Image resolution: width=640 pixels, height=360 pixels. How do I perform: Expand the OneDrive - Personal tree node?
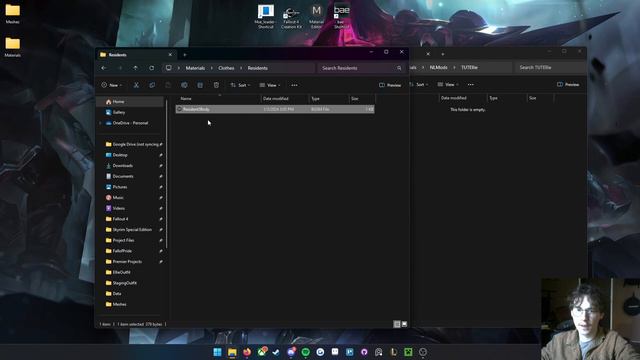100,123
